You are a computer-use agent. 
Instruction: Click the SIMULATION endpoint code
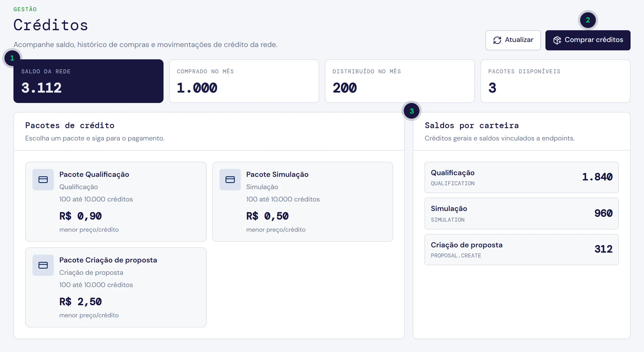click(448, 220)
